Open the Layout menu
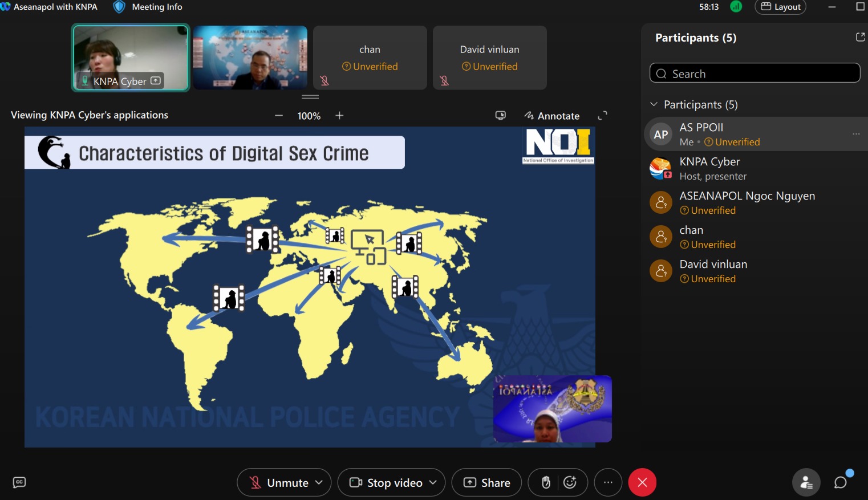868x500 pixels. click(x=780, y=7)
